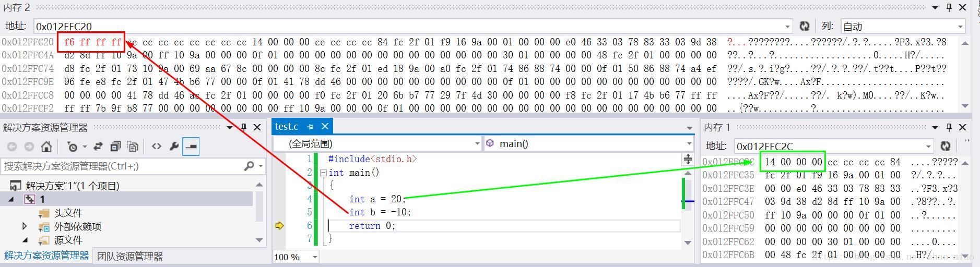Open the 内存 2 address history dropdown

coord(787,27)
